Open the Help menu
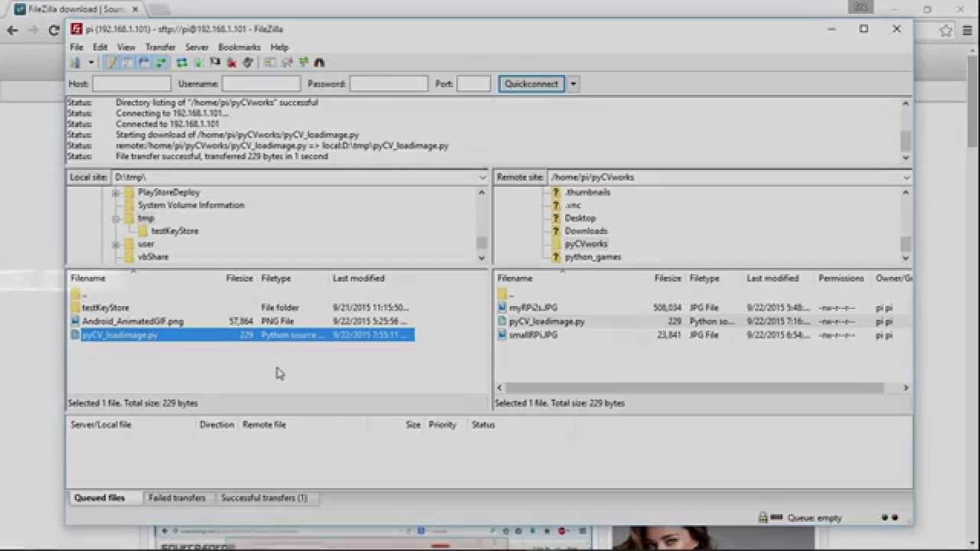The width and height of the screenshot is (980, 551). click(279, 47)
